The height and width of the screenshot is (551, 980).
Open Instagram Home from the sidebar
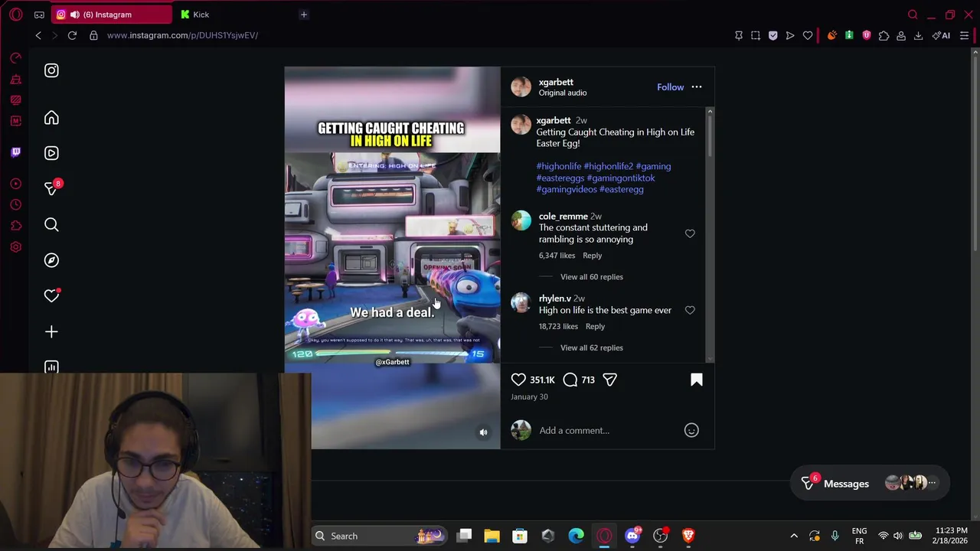[51, 118]
